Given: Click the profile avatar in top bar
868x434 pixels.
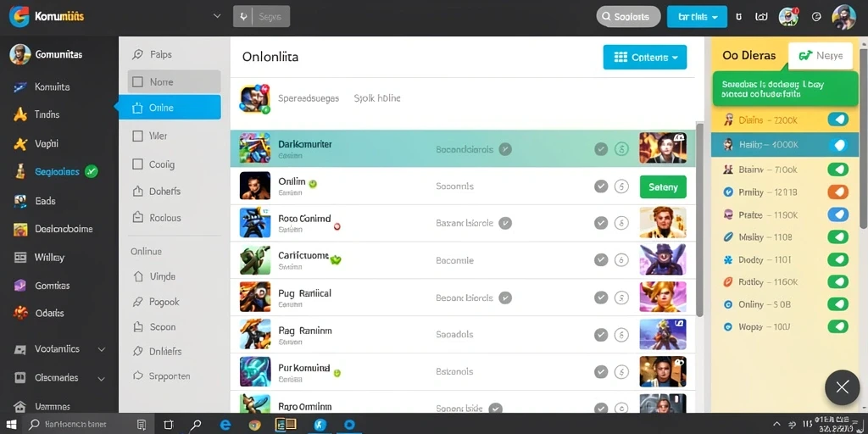Looking at the screenshot, I should click(x=843, y=17).
